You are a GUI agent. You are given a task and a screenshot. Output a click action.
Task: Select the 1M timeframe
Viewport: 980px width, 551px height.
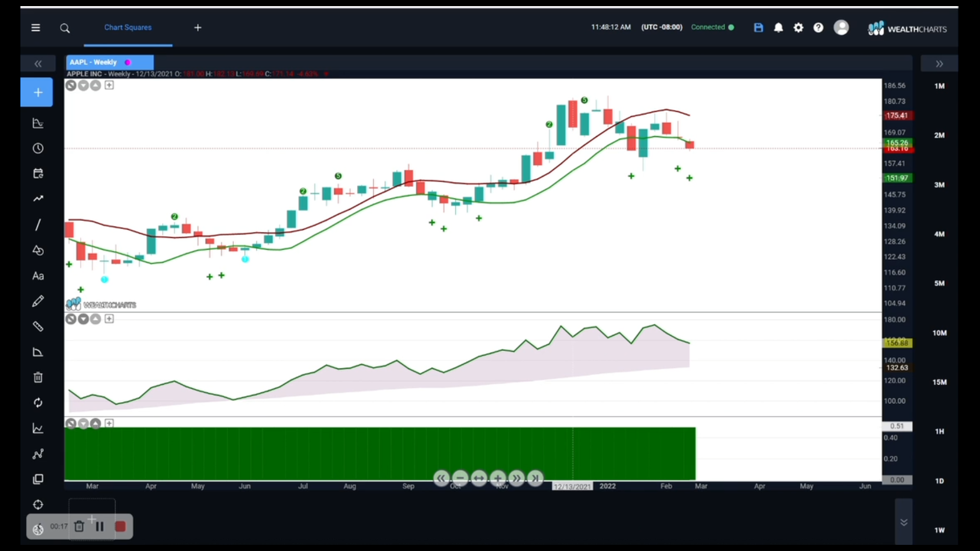[x=940, y=86]
